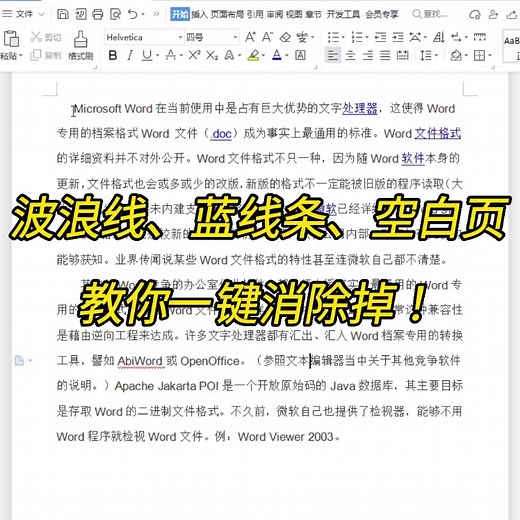Click the Clear Formatting eraser icon
The width and height of the screenshot is (520, 520).
coord(285,37)
